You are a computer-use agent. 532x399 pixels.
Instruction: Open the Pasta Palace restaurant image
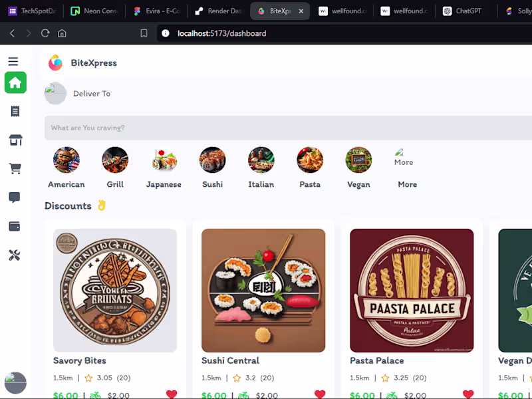(x=412, y=291)
